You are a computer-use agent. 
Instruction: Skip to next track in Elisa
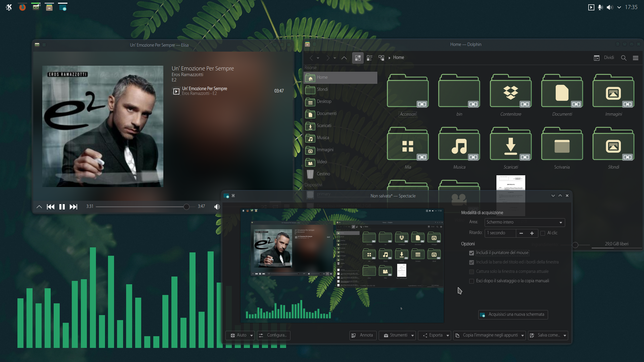[x=73, y=207]
